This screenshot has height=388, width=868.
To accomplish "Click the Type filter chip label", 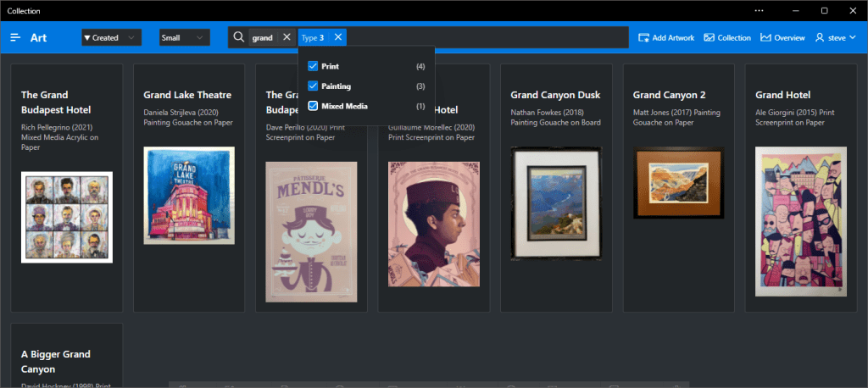I will 313,37.
